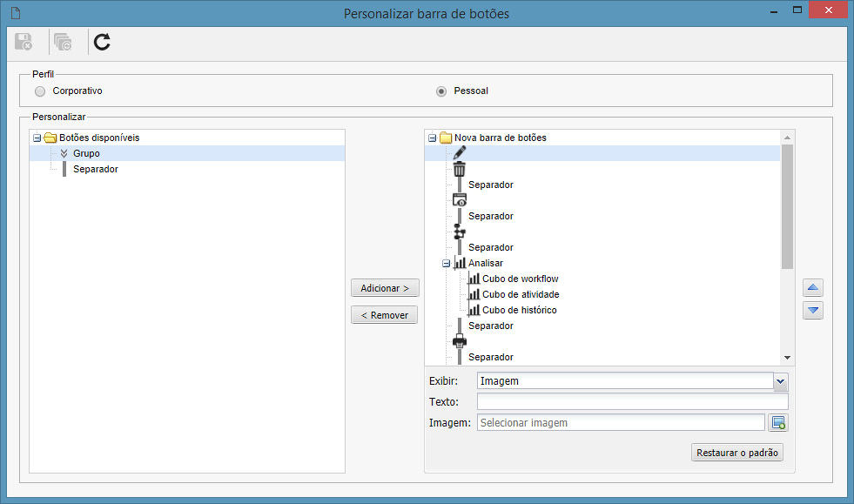The image size is (854, 504).
Task: Click the save toolbar icon
Action: [x=24, y=42]
